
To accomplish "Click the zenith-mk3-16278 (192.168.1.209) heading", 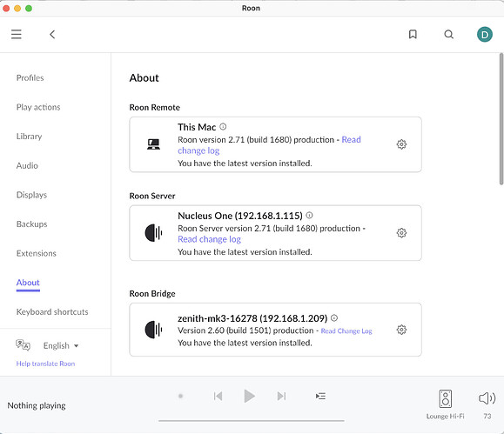I will coord(252,318).
